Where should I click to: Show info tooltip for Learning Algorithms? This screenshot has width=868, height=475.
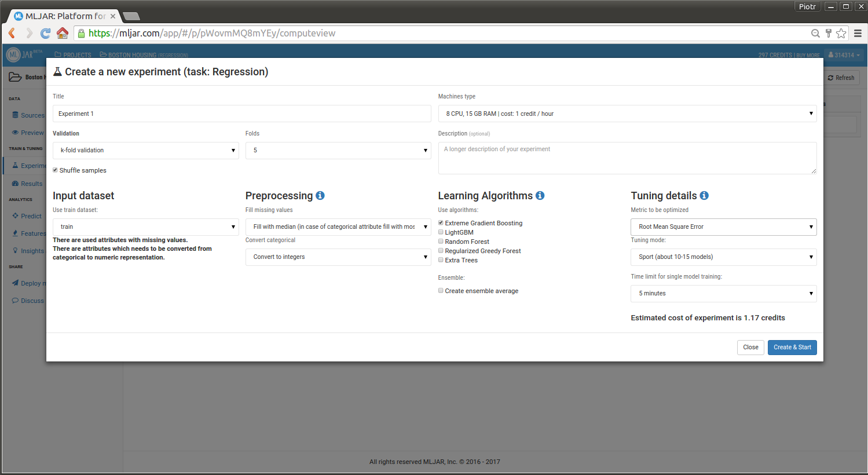(x=540, y=196)
